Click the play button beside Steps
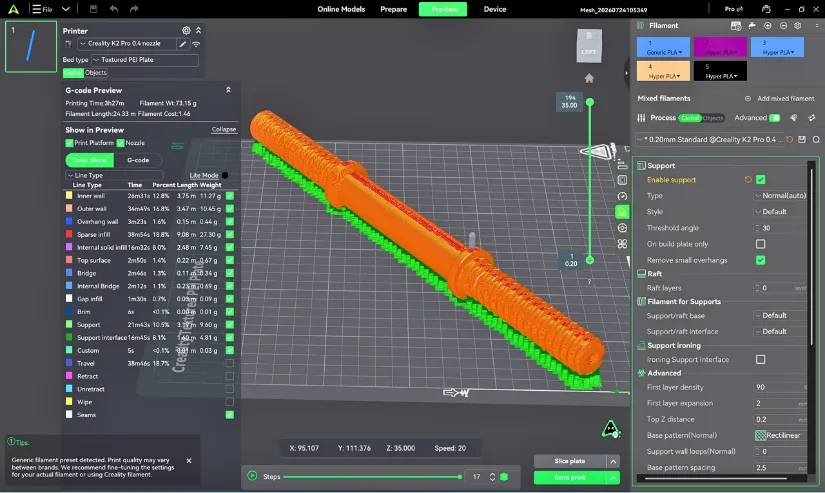This screenshot has height=493, width=825. [252, 476]
